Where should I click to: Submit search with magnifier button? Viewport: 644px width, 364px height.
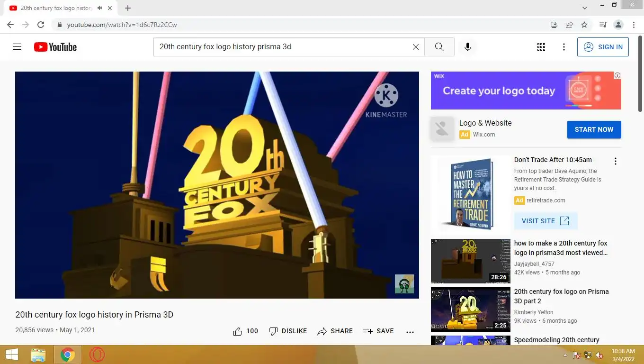439,47
